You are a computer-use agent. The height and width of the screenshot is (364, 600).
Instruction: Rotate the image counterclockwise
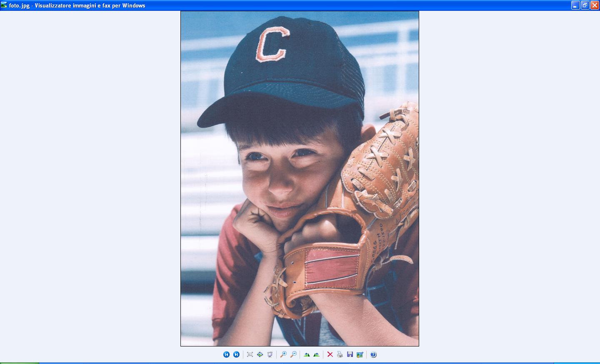(317, 354)
